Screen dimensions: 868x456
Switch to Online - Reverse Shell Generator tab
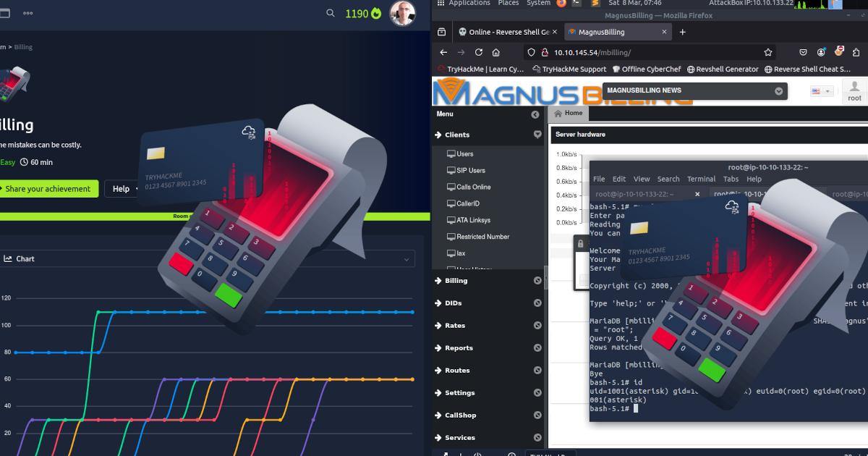(507, 32)
